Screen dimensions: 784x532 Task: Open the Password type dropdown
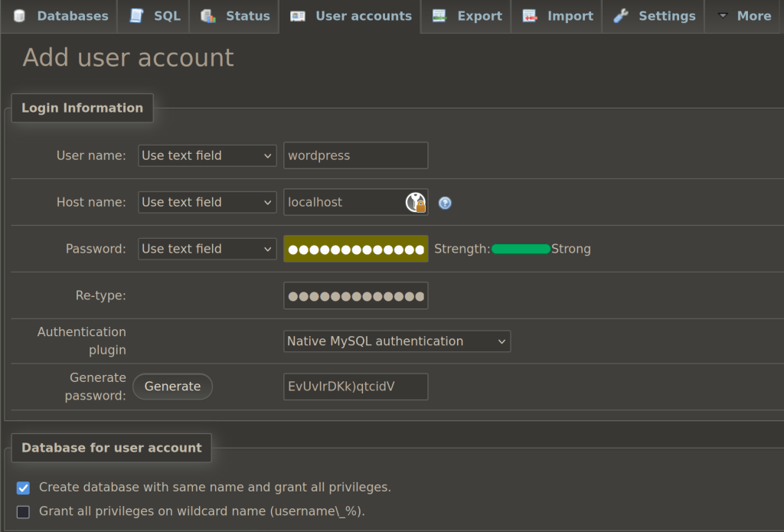click(x=207, y=249)
